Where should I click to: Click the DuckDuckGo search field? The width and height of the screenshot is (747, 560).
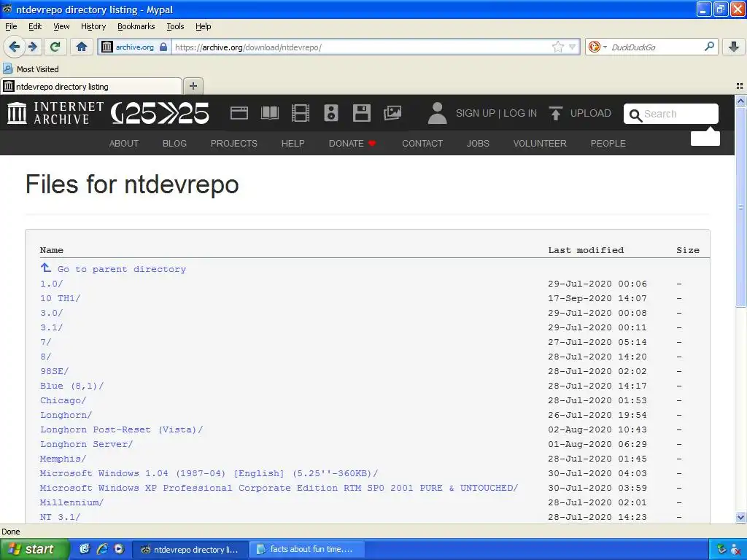tap(657, 47)
